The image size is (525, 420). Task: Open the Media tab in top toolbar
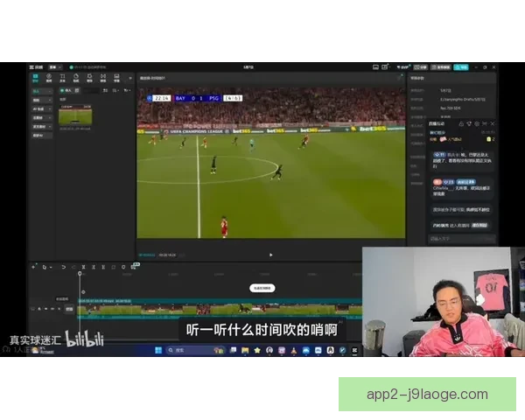click(x=36, y=78)
